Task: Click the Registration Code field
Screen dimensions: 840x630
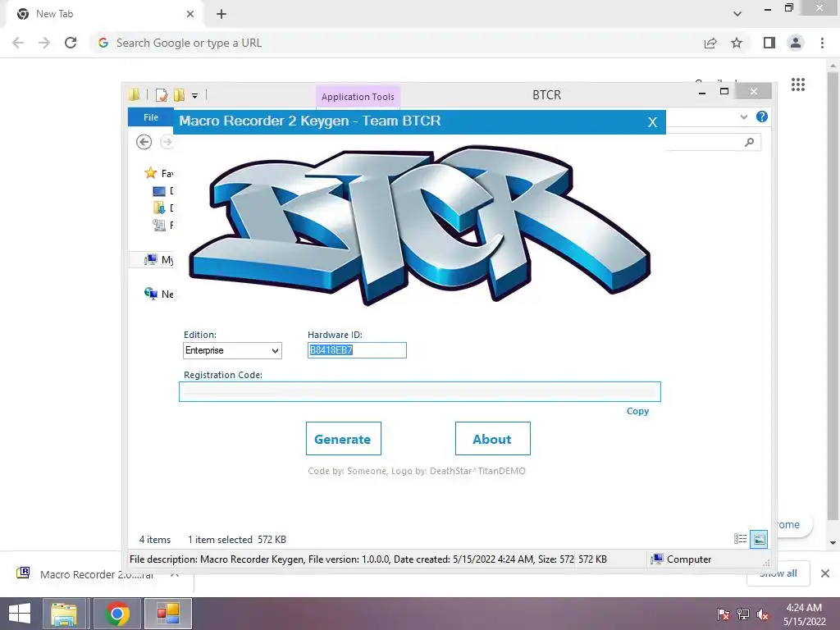Action: (419, 391)
